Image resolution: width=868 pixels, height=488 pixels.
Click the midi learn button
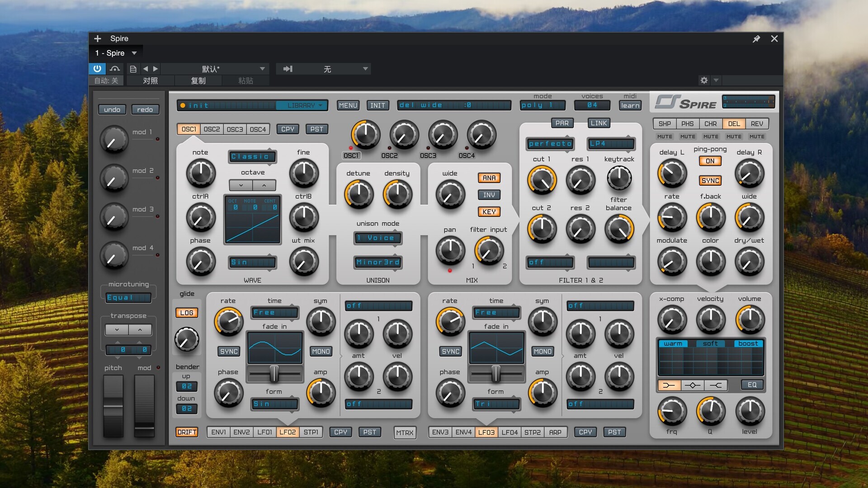coord(630,105)
